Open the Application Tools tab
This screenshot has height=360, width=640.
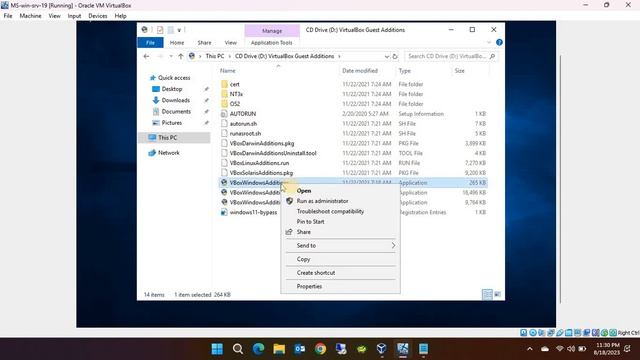[x=271, y=42]
